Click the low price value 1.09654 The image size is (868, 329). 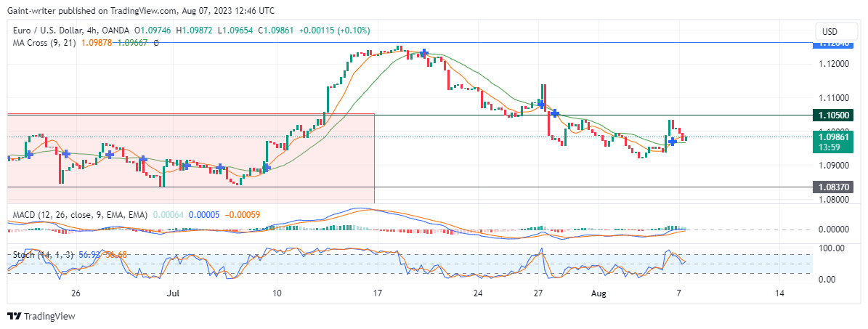click(x=237, y=31)
